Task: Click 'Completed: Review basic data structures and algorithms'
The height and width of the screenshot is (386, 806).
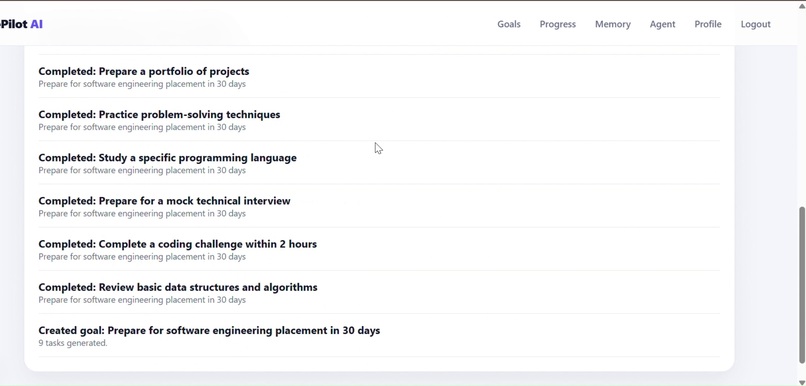Action: pyautogui.click(x=178, y=287)
